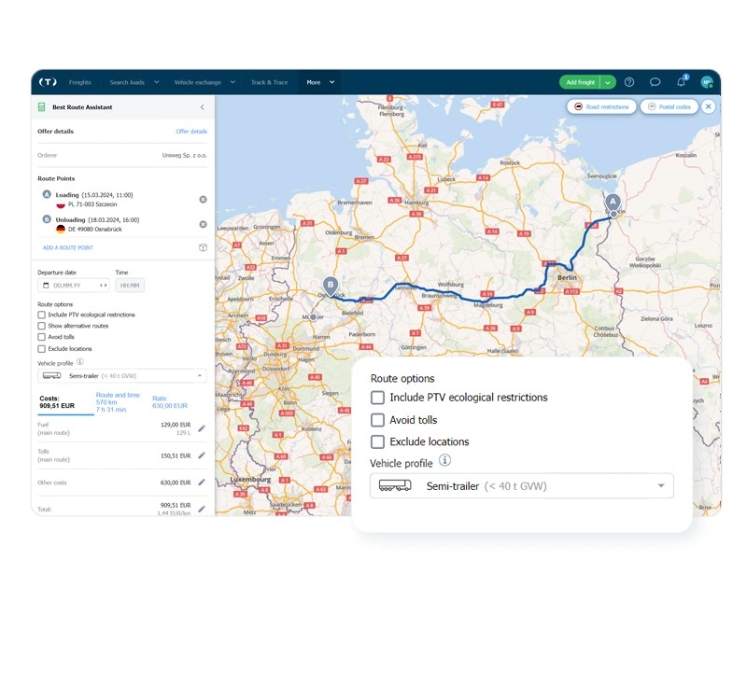Tick Exclude locations checkbox in sidebar

[41, 348]
